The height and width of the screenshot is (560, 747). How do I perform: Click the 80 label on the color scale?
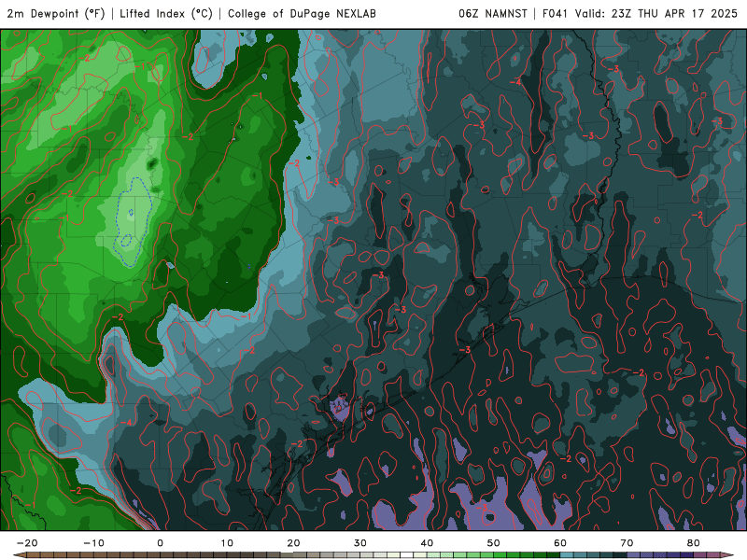pyautogui.click(x=694, y=543)
